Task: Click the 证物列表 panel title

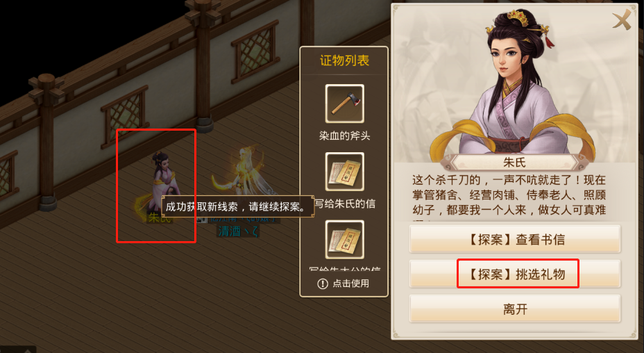Action: (345, 60)
